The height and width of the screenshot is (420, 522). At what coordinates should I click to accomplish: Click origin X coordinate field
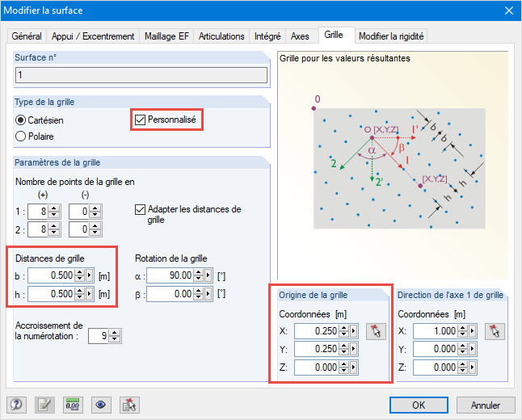(x=317, y=331)
